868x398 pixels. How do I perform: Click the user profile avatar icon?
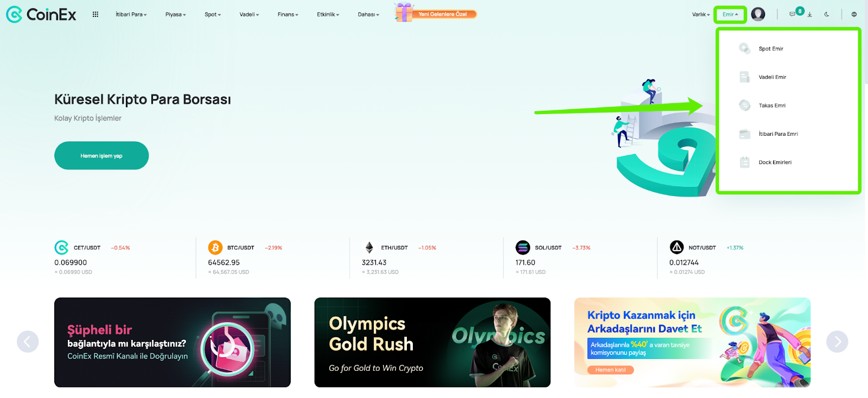[x=758, y=14]
